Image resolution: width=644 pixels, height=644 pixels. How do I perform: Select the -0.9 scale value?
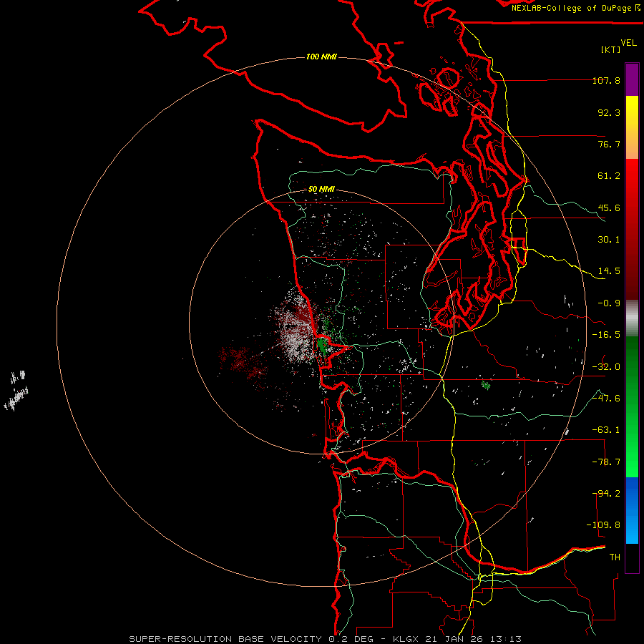609,303
